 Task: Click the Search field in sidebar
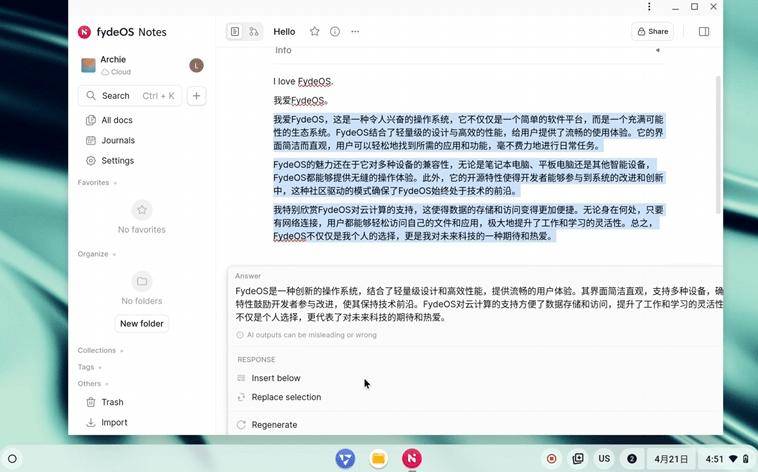(130, 96)
